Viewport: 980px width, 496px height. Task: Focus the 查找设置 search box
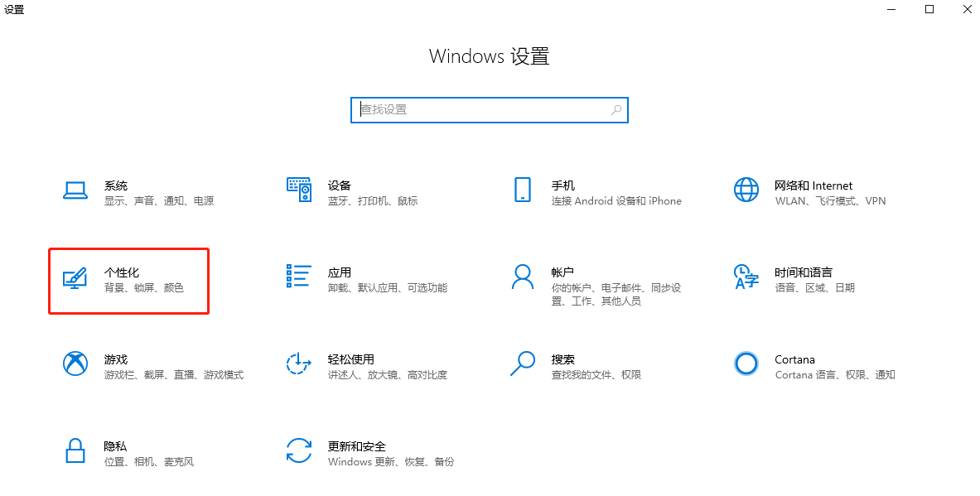[480, 109]
